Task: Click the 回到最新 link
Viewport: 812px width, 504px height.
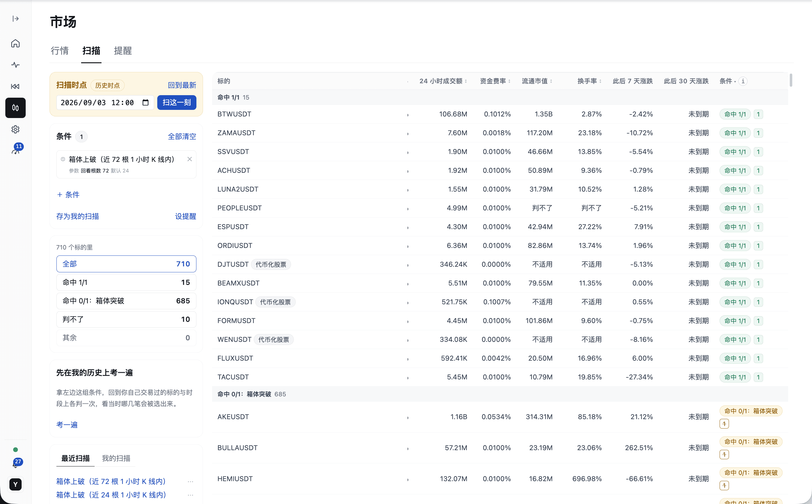Action: tap(182, 85)
